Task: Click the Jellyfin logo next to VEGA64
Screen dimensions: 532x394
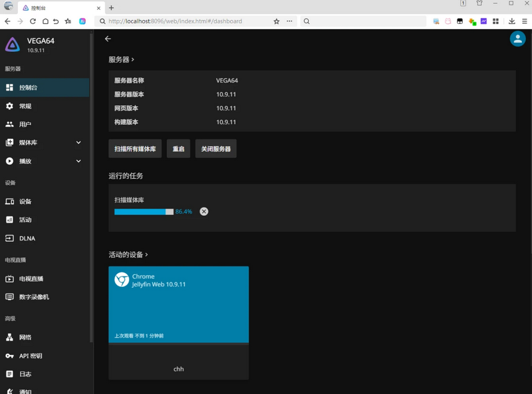Action: click(13, 45)
